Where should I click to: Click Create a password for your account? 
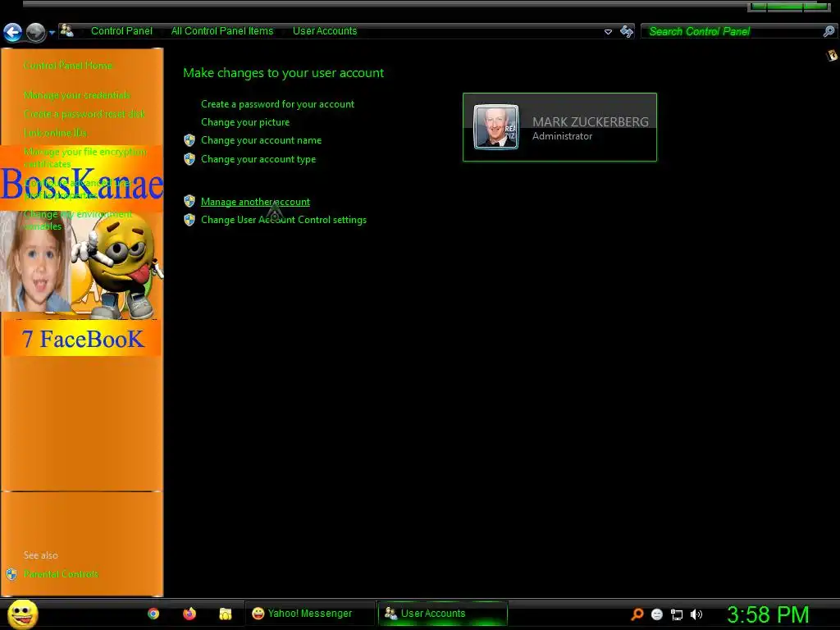(277, 104)
